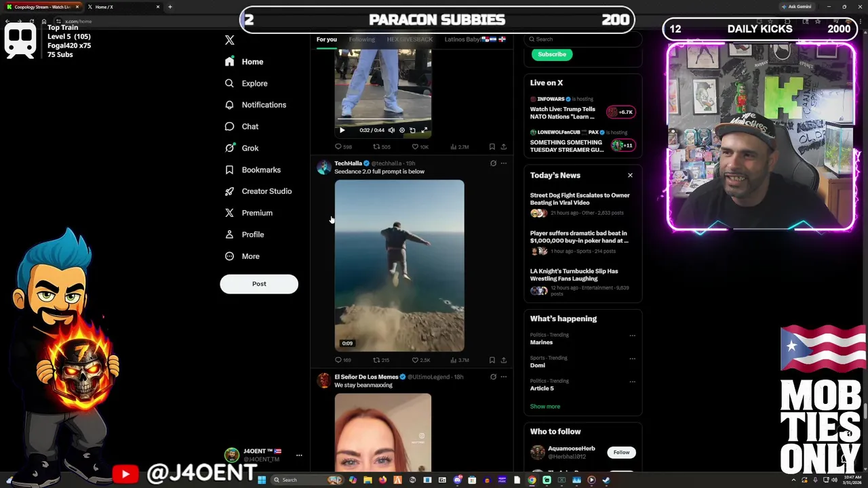View analytics showing 3.7M views
This screenshot has width=868, height=488.
coord(460,360)
